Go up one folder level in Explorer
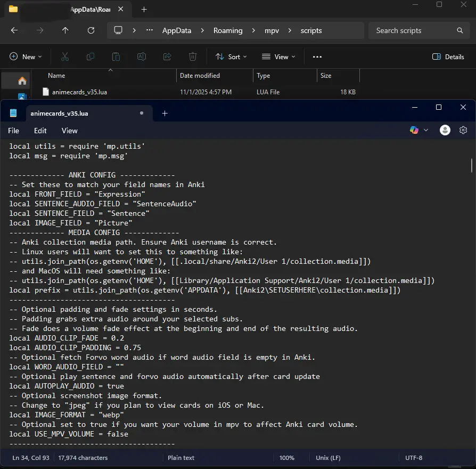476x469 pixels. tap(65, 30)
